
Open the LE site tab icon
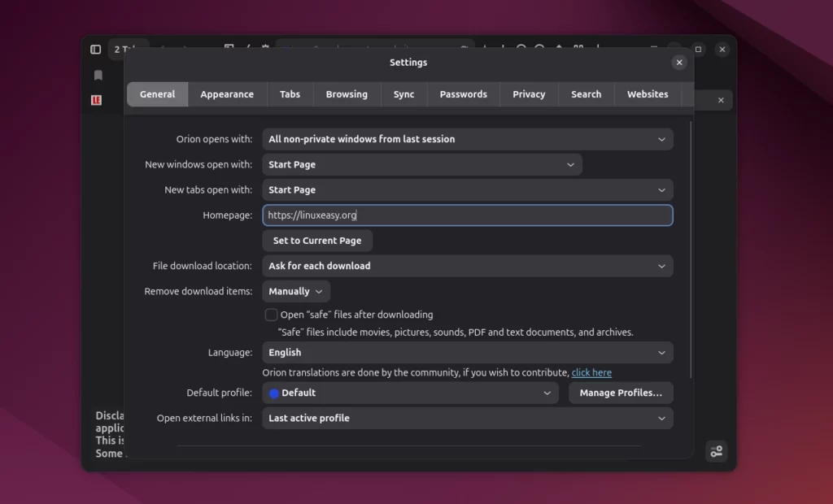pos(97,100)
